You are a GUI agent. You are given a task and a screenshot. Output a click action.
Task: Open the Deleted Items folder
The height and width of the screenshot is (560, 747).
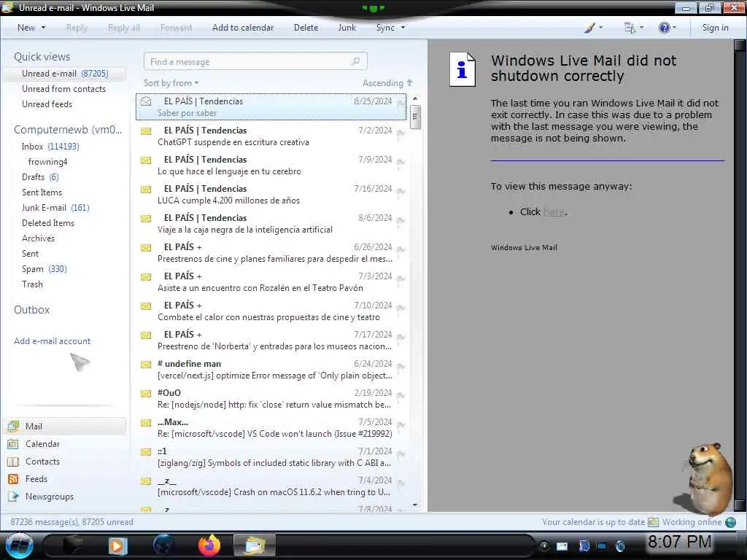(48, 223)
